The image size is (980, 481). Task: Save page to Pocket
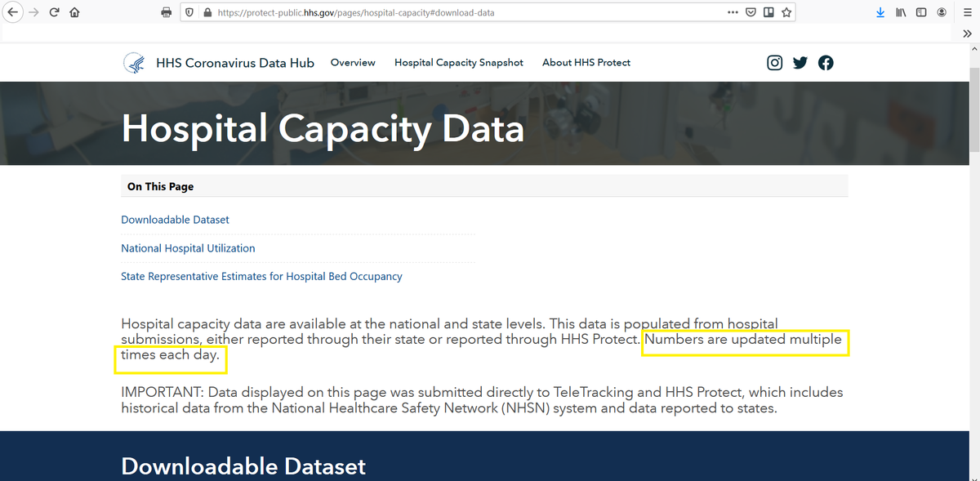click(751, 12)
